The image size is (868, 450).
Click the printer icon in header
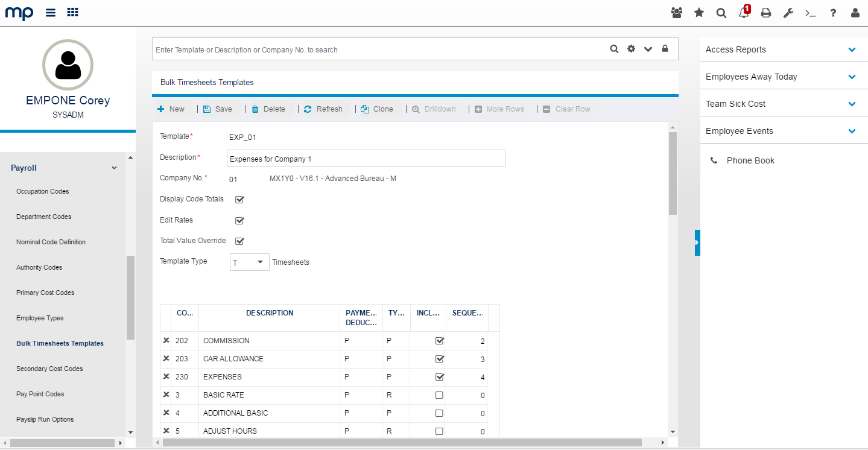pos(766,13)
